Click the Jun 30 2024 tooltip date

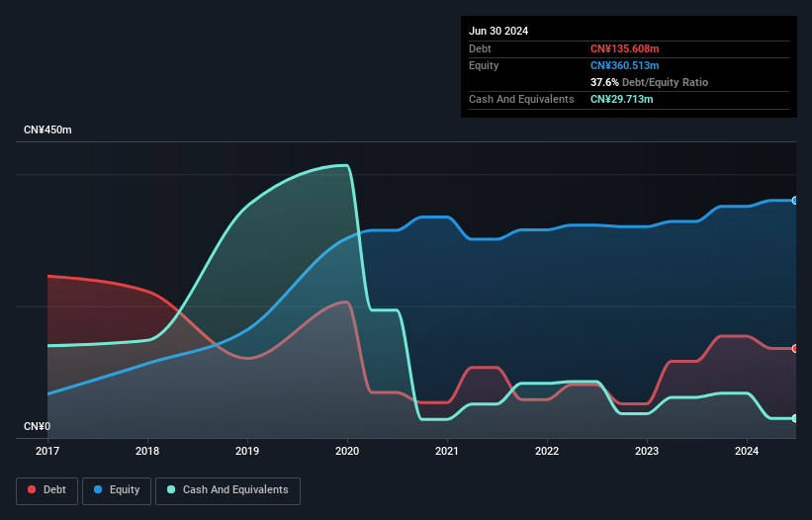[498, 31]
